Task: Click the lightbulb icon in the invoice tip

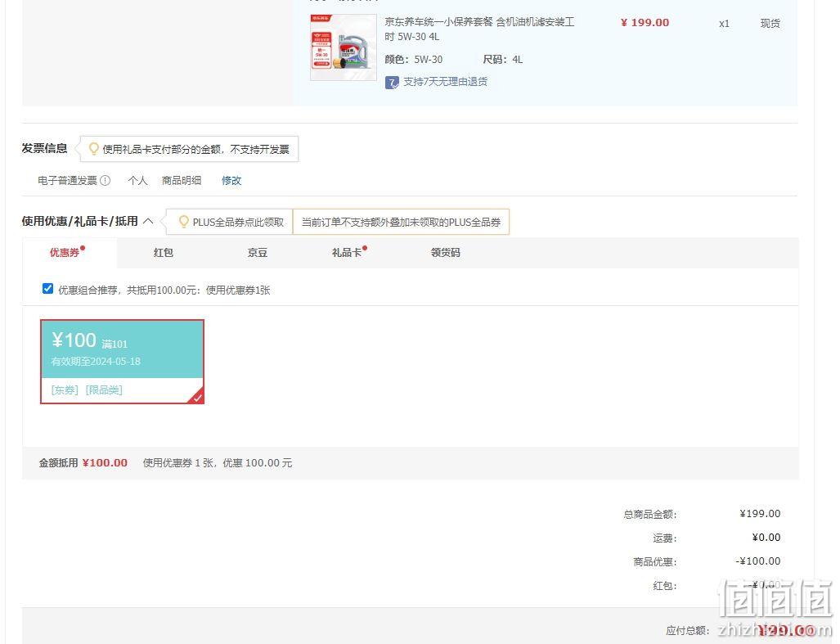Action: coord(94,148)
